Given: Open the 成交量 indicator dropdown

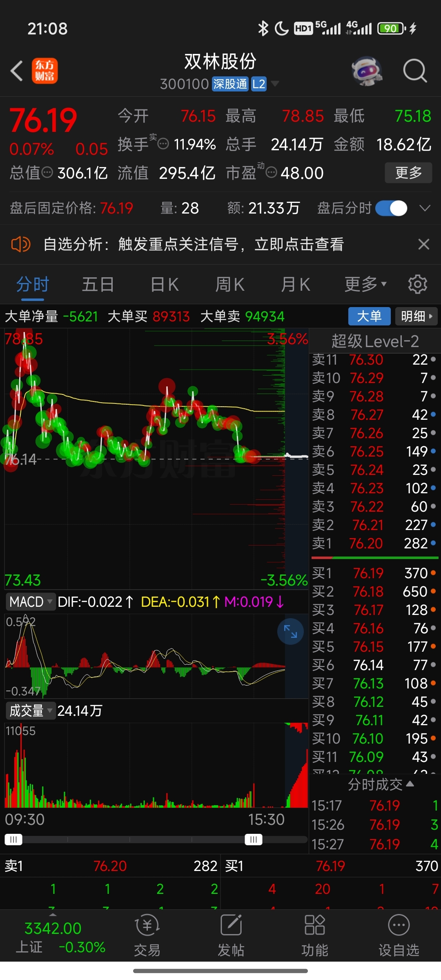Looking at the screenshot, I should [x=31, y=710].
